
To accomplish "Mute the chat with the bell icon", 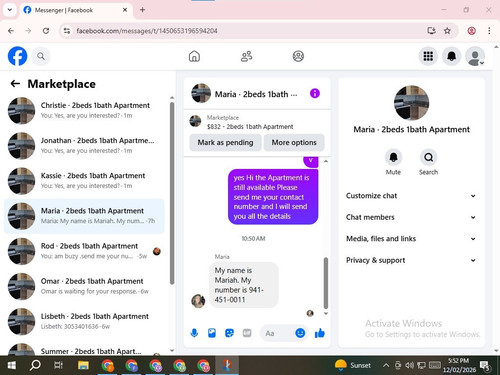I will tap(393, 157).
